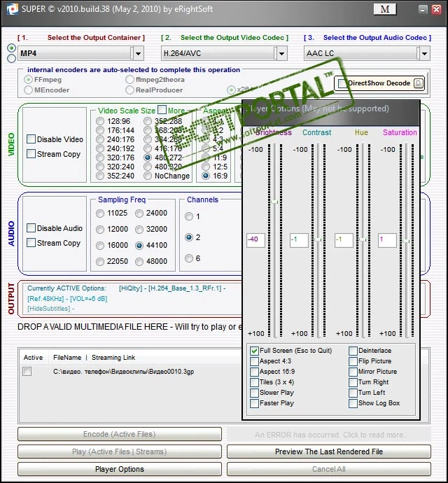This screenshot has height=483, width=448.
Task: Enable the Disable Video checkbox
Action: point(31,139)
